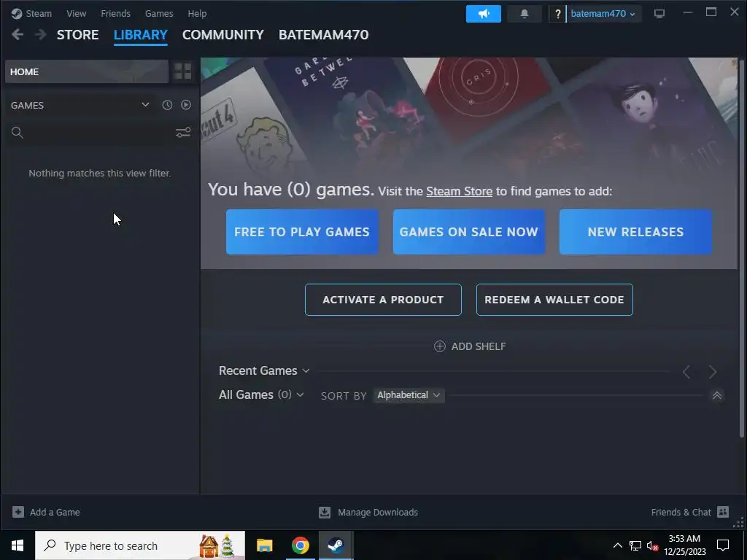Open the Help menu
The image size is (747, 560).
[x=197, y=14]
